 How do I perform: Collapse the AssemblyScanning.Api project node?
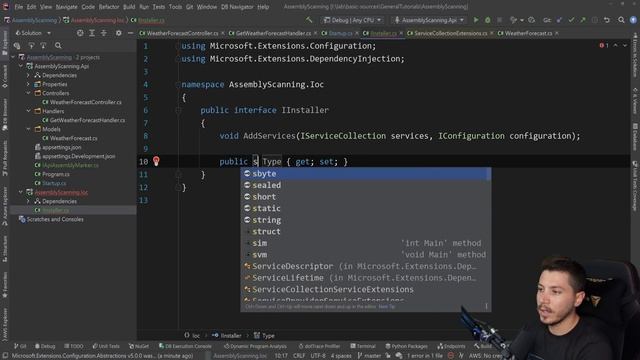21,66
